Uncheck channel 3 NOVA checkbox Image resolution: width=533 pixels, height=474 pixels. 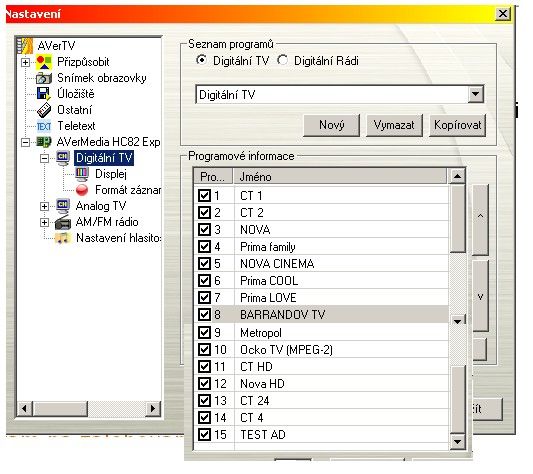click(204, 230)
